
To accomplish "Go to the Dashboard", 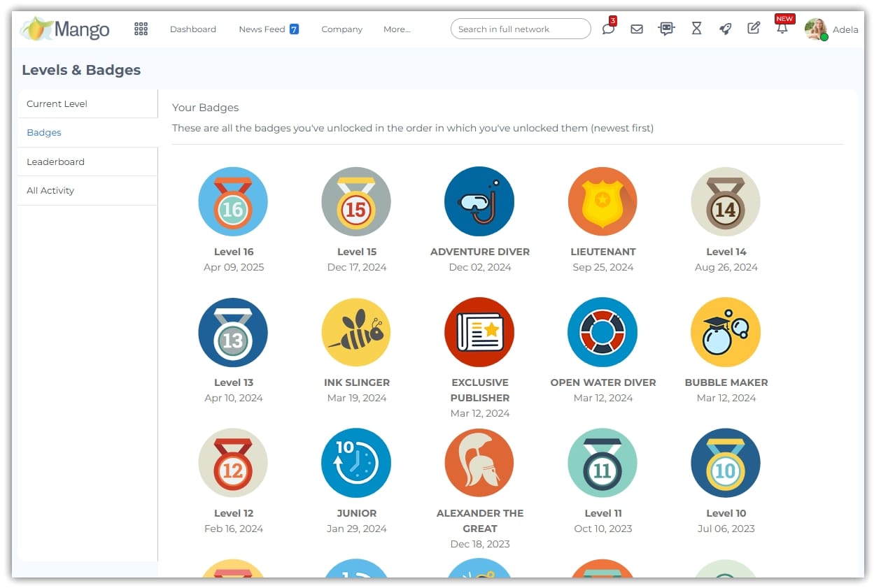I will tap(193, 29).
